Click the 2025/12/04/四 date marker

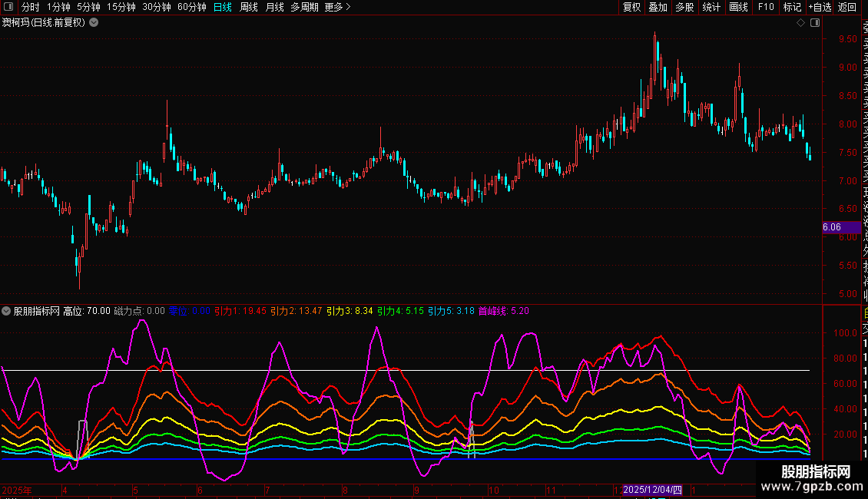[x=652, y=490]
